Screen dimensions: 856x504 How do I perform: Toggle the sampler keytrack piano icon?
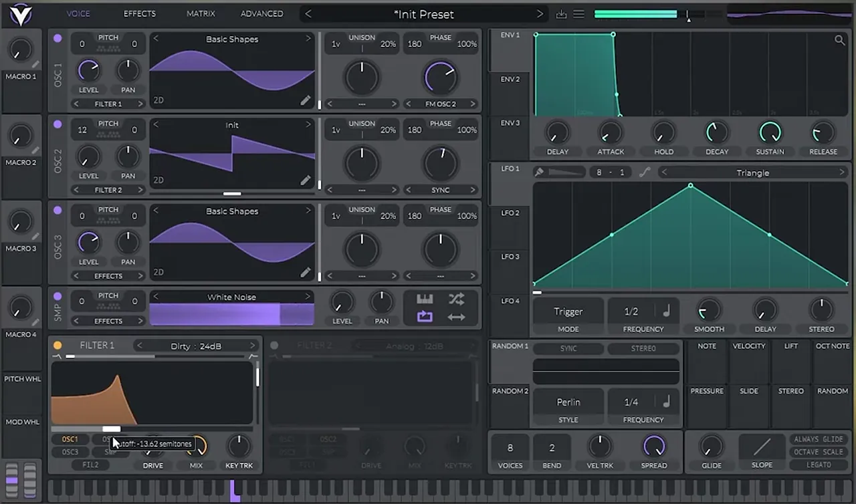pyautogui.click(x=425, y=299)
